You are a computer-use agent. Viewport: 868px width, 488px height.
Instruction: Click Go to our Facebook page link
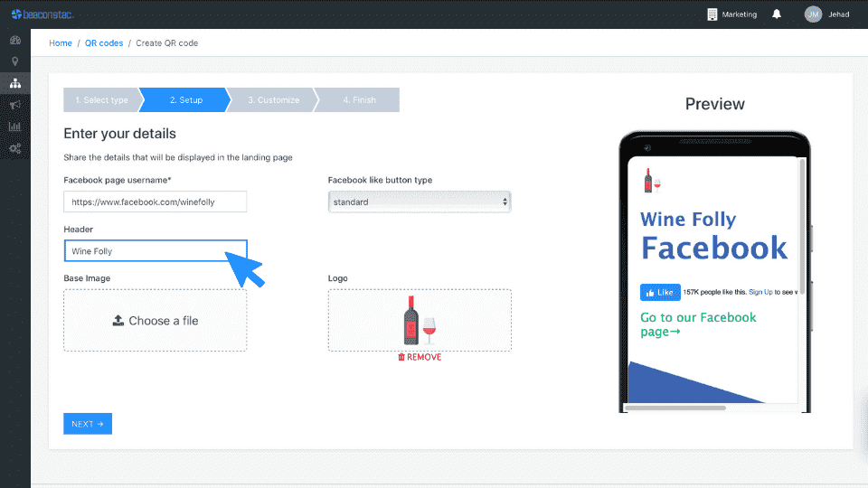click(697, 324)
